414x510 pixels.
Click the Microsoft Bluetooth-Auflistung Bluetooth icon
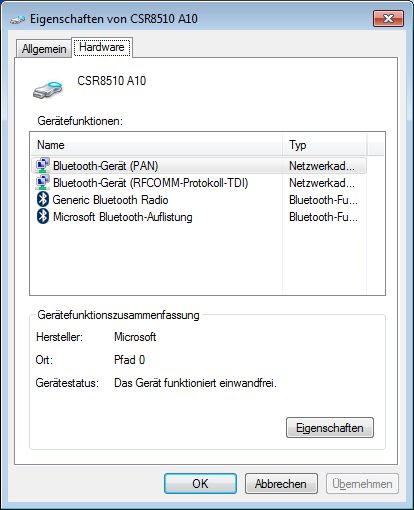click(43, 217)
